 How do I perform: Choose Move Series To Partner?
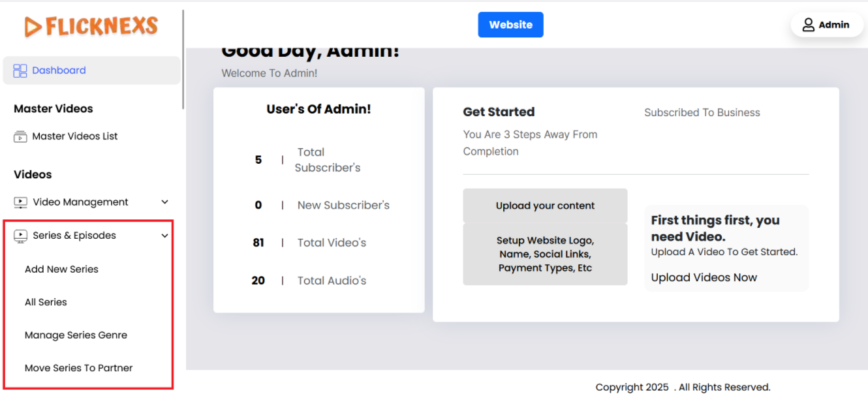(78, 368)
